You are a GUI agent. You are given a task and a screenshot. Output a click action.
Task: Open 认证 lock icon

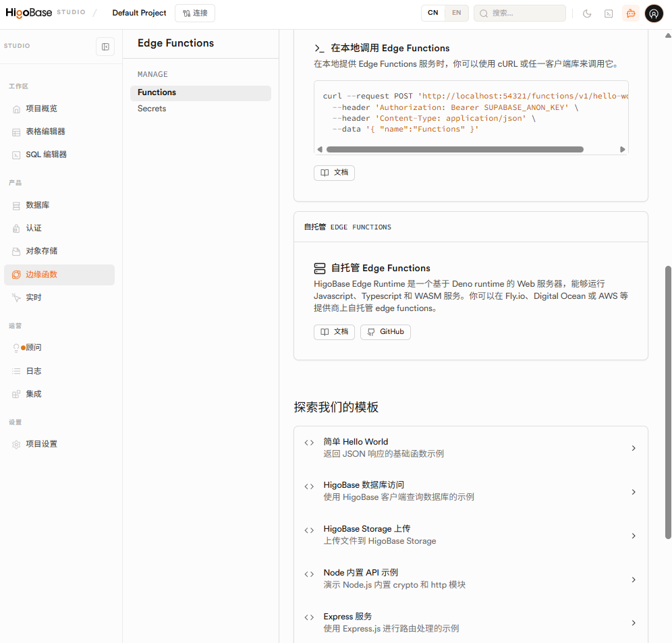pyautogui.click(x=16, y=229)
